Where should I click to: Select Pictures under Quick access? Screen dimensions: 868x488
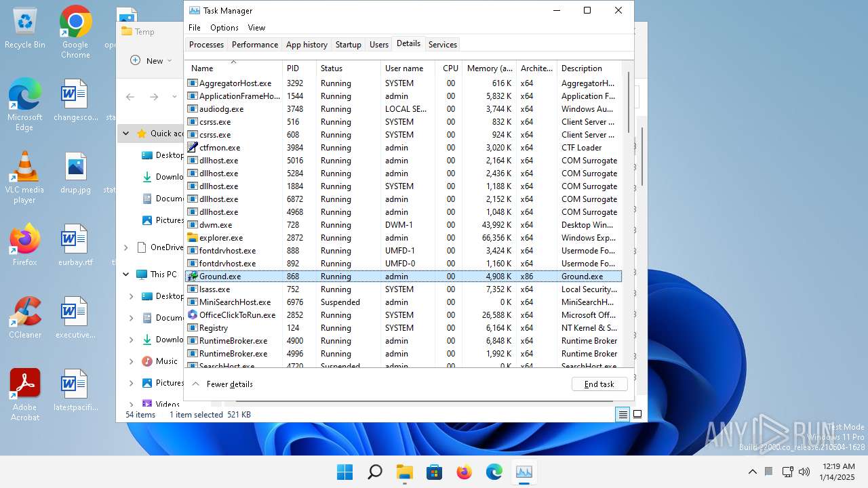tap(163, 220)
